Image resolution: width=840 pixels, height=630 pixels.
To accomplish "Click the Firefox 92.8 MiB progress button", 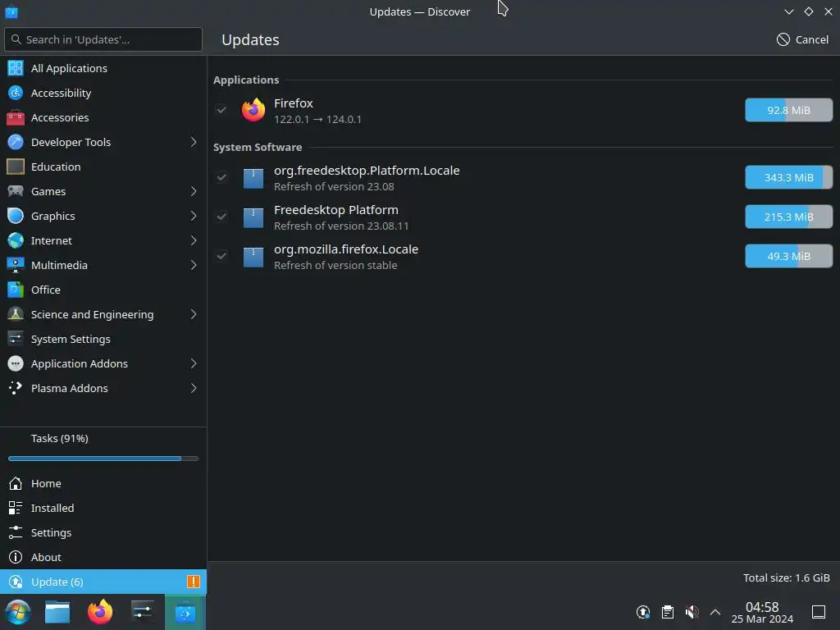I will point(788,110).
